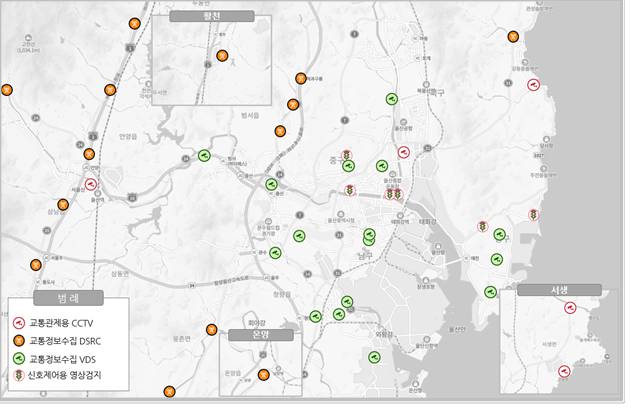Image resolution: width=631 pixels, height=410 pixels.
Task: Click the 교통정보수집 VDS legend icon
Action: 19,358
